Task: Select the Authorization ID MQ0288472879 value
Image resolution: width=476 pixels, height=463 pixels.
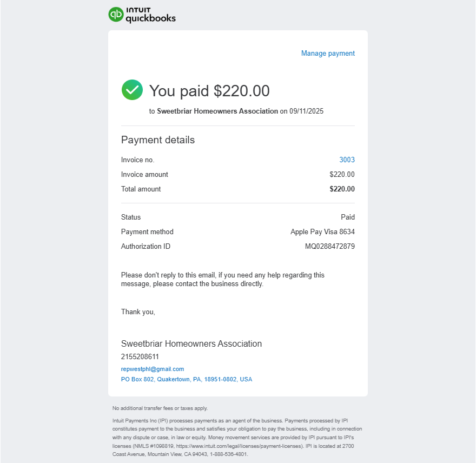Action: click(x=329, y=246)
